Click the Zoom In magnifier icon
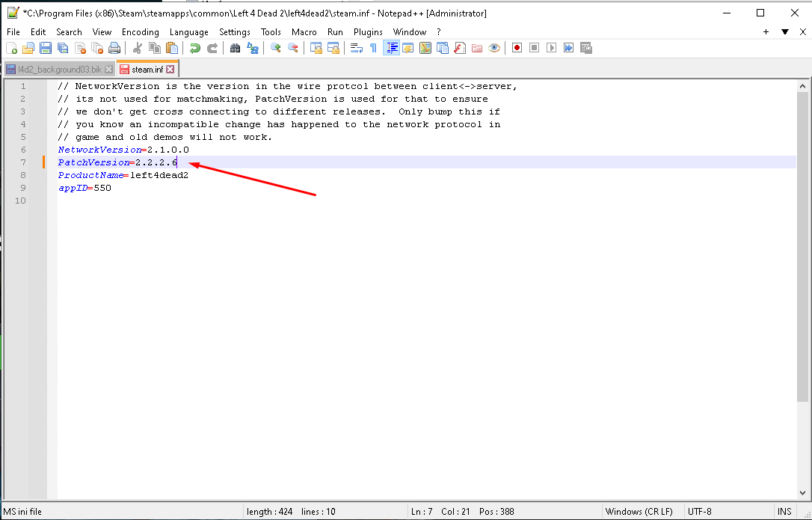This screenshot has height=520, width=812. click(275, 48)
